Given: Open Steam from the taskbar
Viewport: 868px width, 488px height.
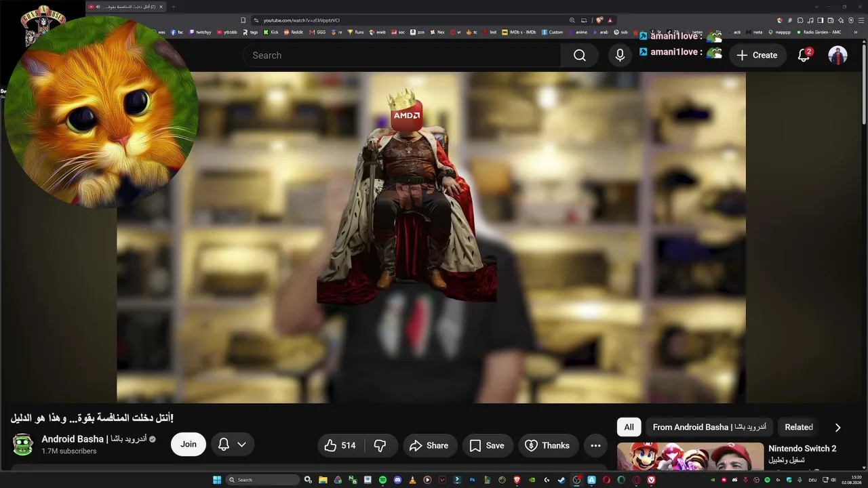Looking at the screenshot, I should [x=561, y=480].
